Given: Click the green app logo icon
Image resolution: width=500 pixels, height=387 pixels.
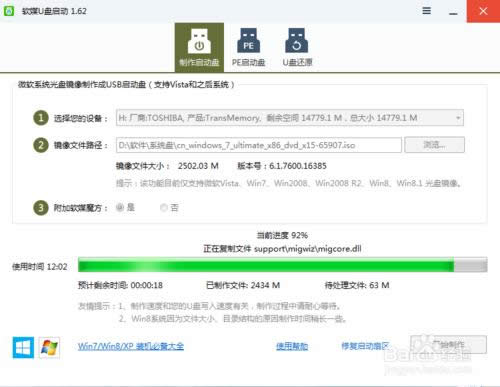Looking at the screenshot, I should [9, 11].
